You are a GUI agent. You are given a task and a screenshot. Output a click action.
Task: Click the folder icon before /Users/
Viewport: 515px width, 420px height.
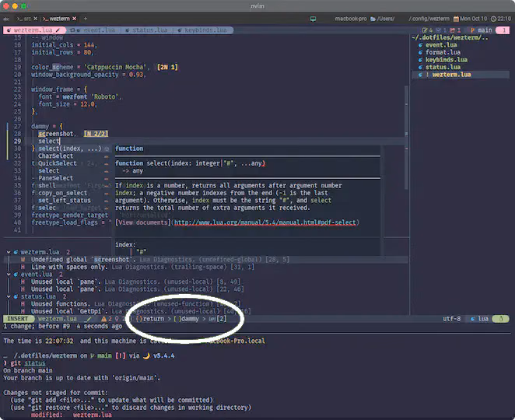tap(373, 19)
